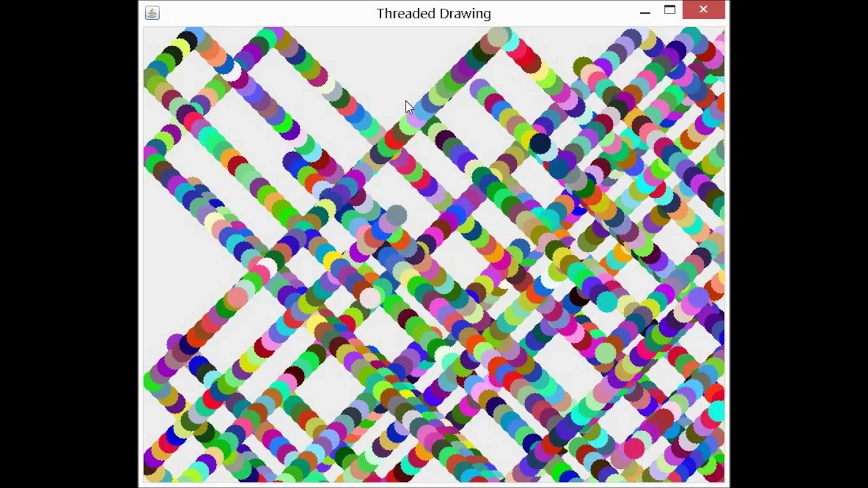The width and height of the screenshot is (868, 488).
Task: Click the 'Threaded Drawing' title text
Action: (x=434, y=14)
